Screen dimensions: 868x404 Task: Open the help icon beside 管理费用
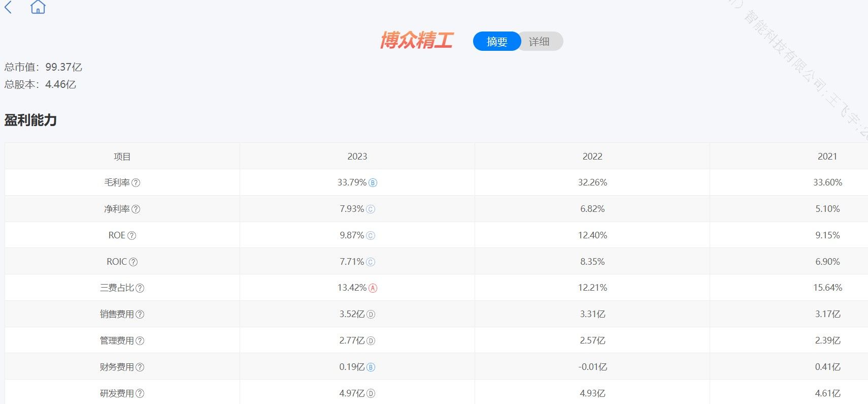pos(140,341)
